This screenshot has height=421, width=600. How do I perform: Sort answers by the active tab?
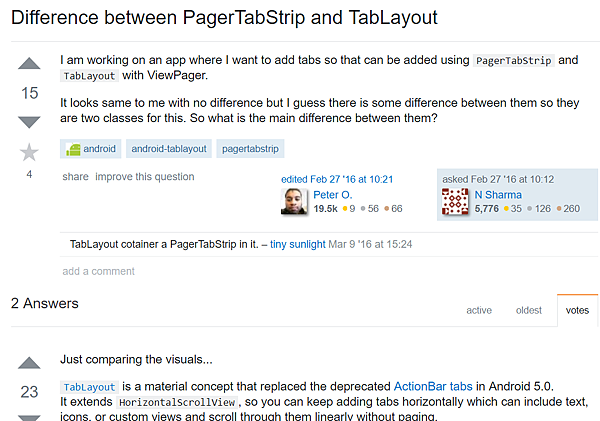479,310
